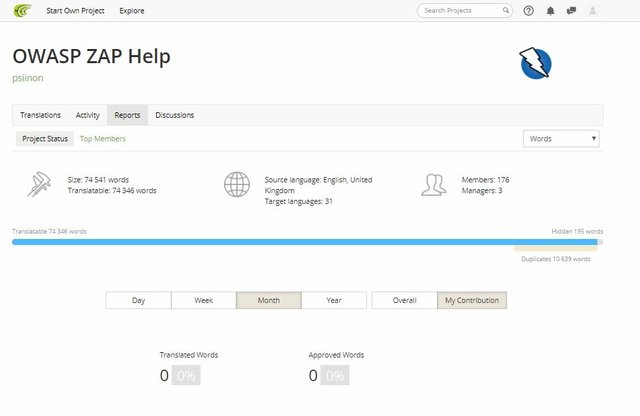Expand the Words dropdown

point(561,139)
